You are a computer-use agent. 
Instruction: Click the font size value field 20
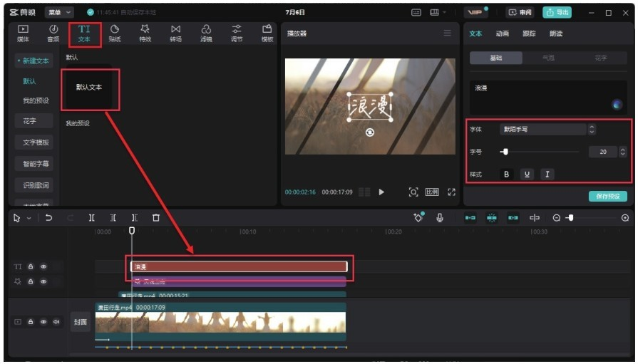pyautogui.click(x=603, y=152)
